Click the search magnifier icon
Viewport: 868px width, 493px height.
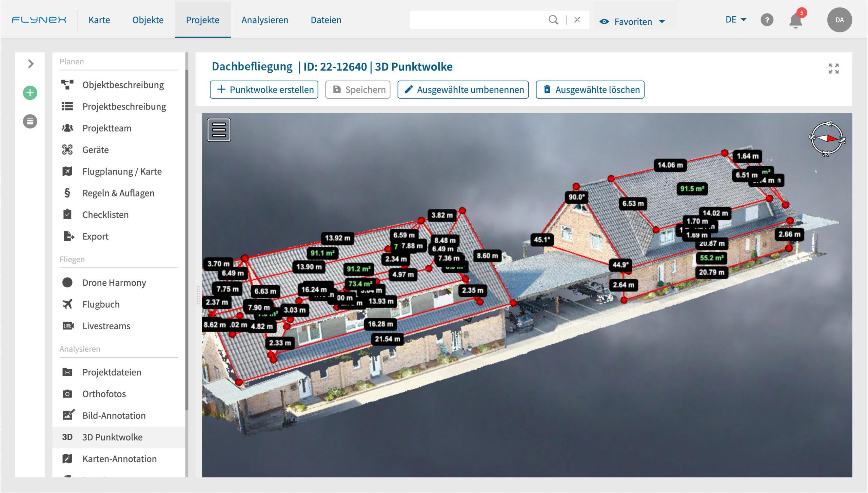pyautogui.click(x=553, y=20)
